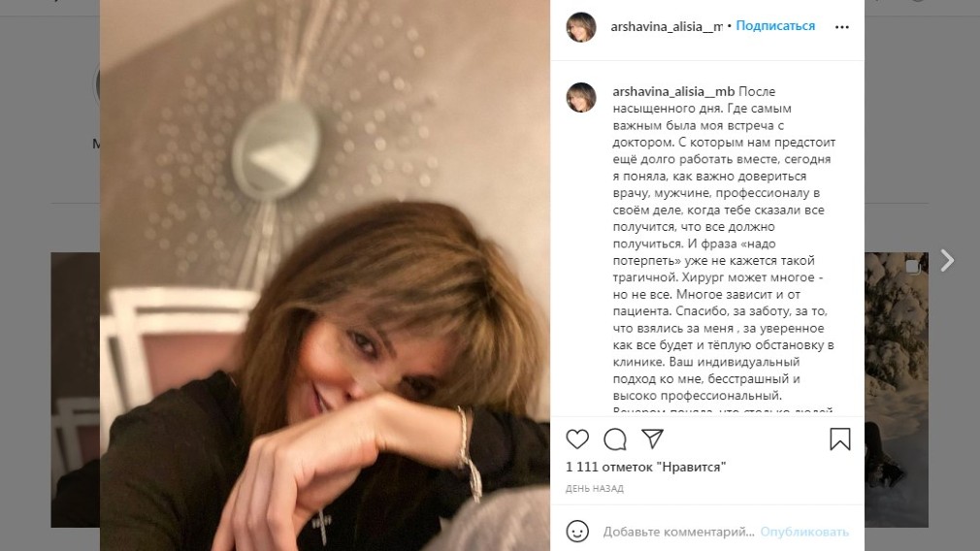Image resolution: width=980 pixels, height=551 pixels.
Task: Open arshavina_alisia__mb username in the caption
Action: [673, 91]
